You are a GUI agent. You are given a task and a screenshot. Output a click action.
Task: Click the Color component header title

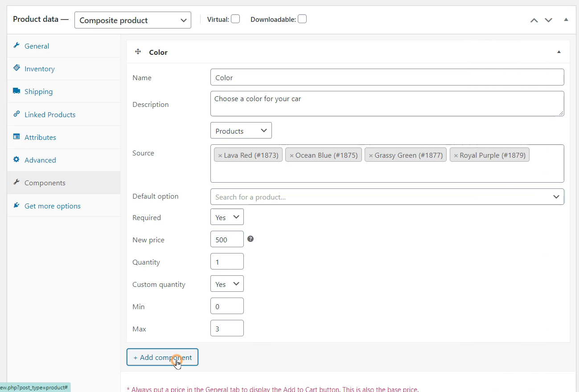(x=158, y=52)
